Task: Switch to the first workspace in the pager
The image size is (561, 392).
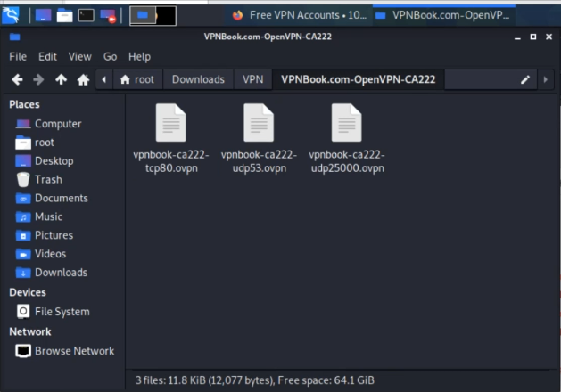Action: tap(143, 16)
